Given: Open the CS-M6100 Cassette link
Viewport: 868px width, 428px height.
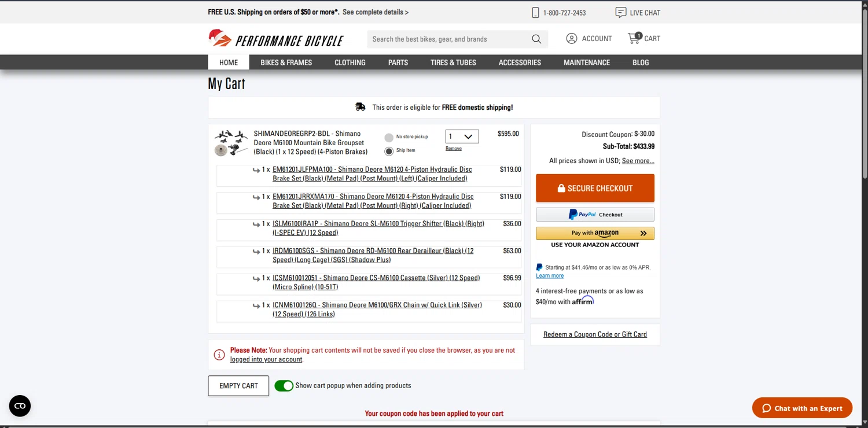Looking at the screenshot, I should pos(376,282).
